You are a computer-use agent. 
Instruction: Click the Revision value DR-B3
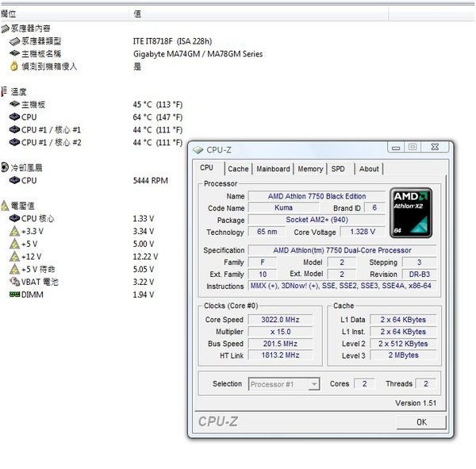pos(419,275)
